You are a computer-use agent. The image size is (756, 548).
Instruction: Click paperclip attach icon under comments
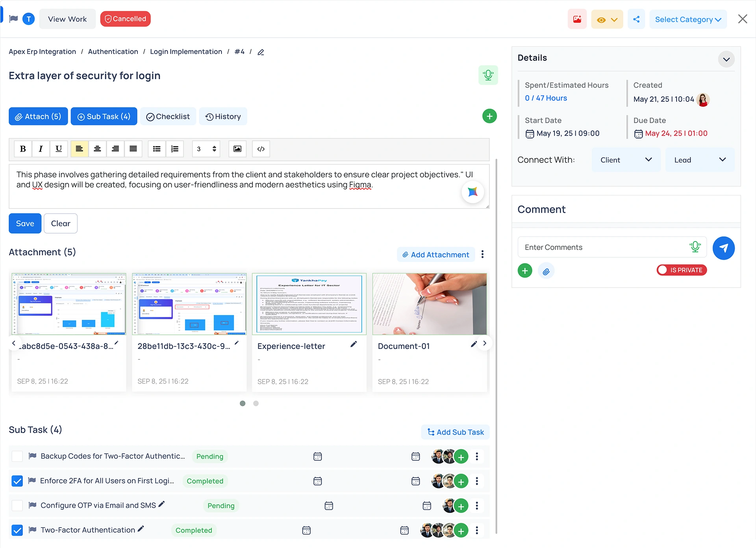coord(546,271)
